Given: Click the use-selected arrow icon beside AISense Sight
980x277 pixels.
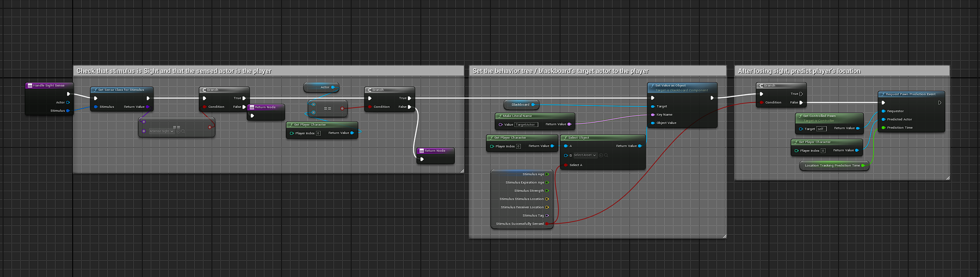Looking at the screenshot, I should tap(178, 131).
